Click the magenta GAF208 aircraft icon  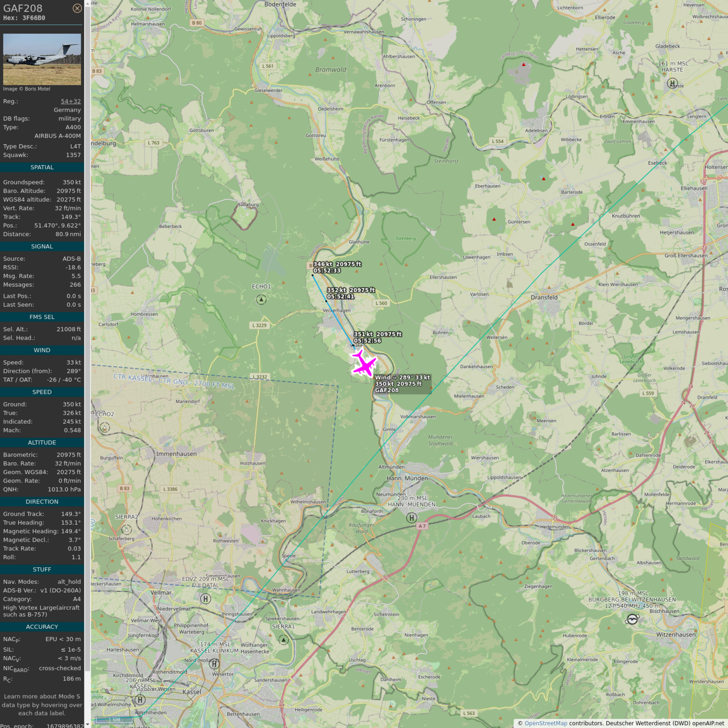click(363, 364)
